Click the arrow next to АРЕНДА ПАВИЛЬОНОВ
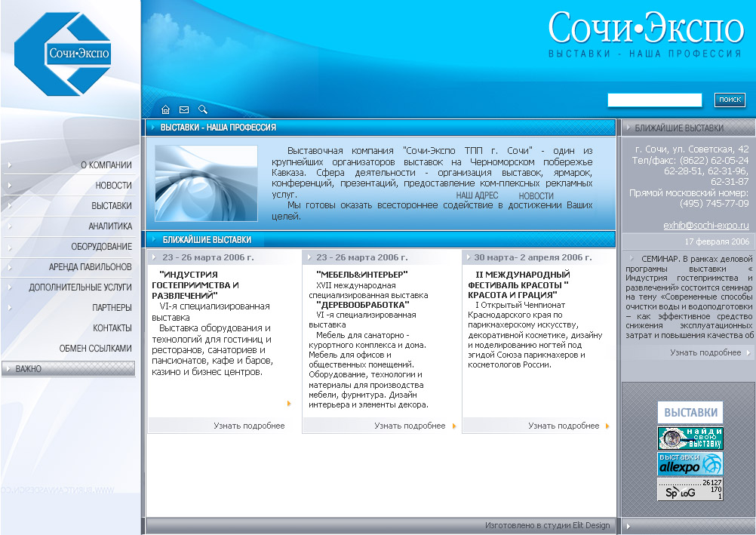This screenshot has width=756, height=535. (10, 267)
